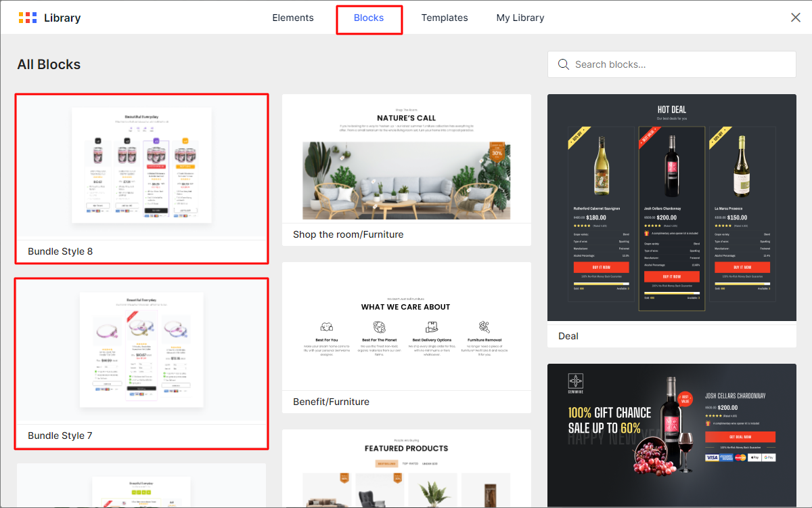Open the Blocks tab
The image size is (812, 508).
(369, 18)
